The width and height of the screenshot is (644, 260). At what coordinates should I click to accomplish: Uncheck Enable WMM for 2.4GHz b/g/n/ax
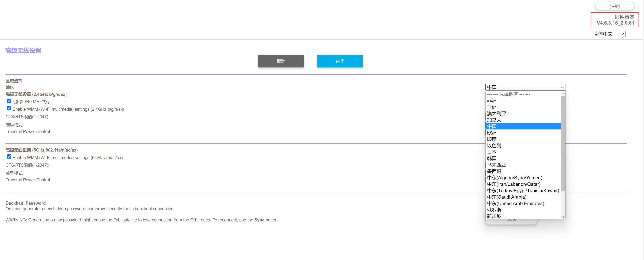9,108
